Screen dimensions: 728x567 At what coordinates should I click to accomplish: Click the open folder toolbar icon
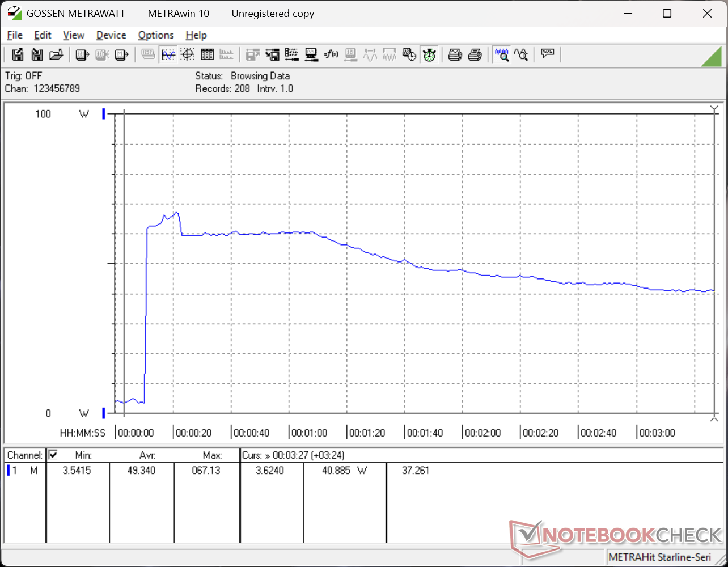[56, 55]
